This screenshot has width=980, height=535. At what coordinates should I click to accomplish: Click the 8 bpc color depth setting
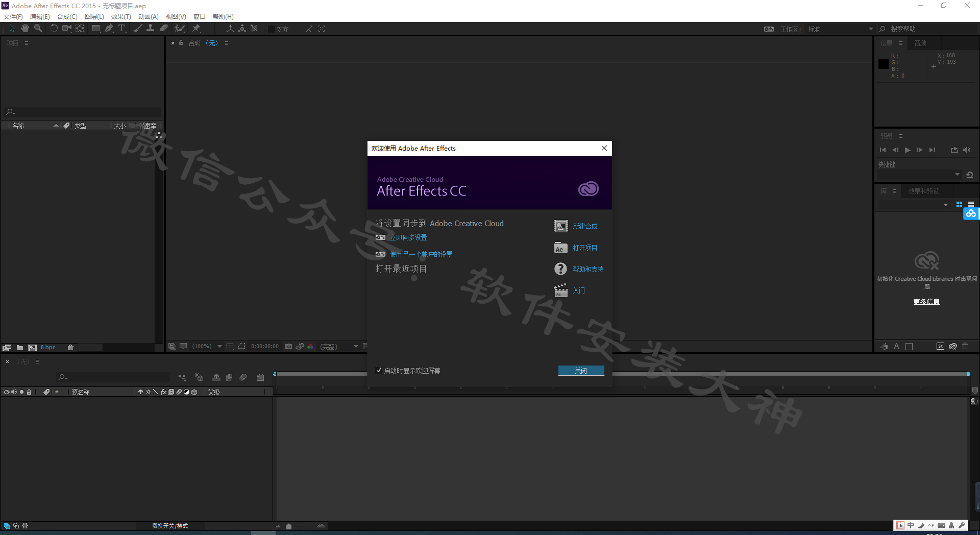tap(48, 347)
